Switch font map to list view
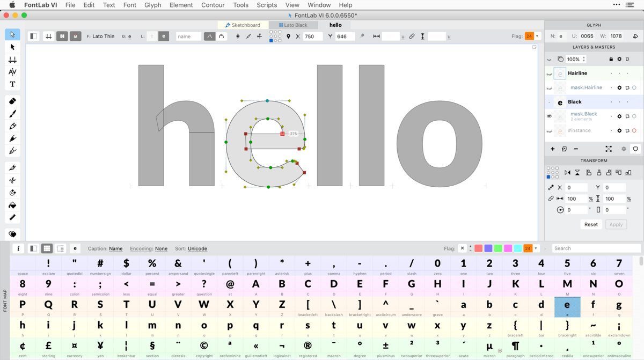The height and width of the screenshot is (360, 644). [61, 248]
